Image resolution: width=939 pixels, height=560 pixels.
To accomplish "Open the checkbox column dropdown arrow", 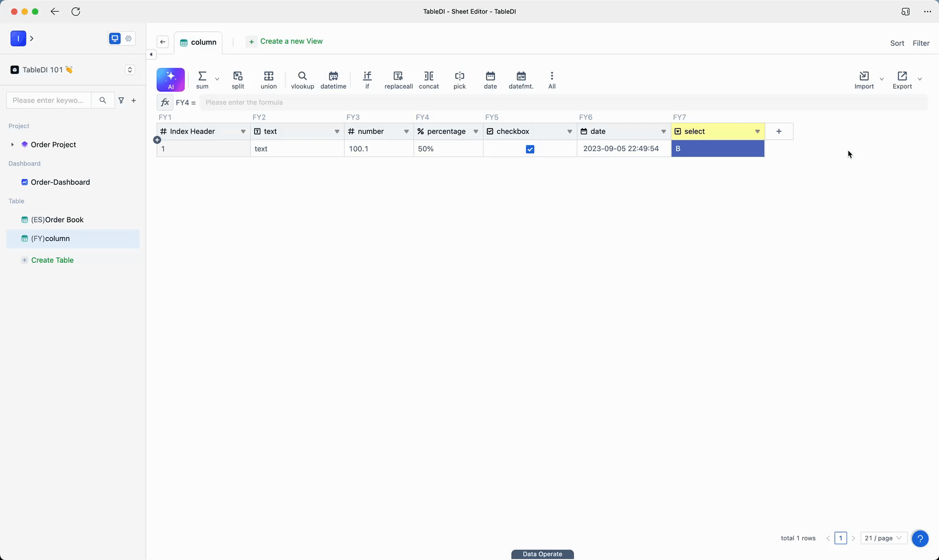I will pyautogui.click(x=570, y=131).
